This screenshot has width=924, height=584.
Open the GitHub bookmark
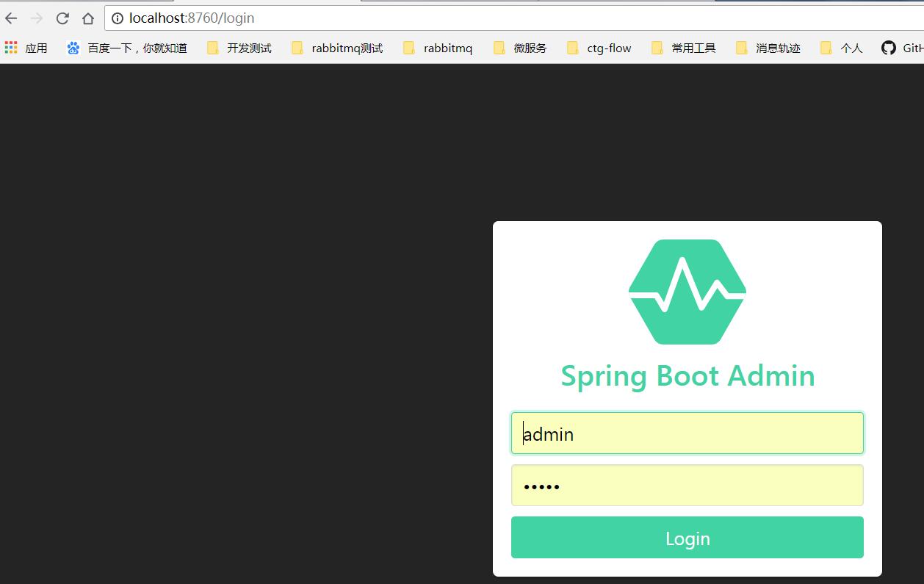(903, 48)
